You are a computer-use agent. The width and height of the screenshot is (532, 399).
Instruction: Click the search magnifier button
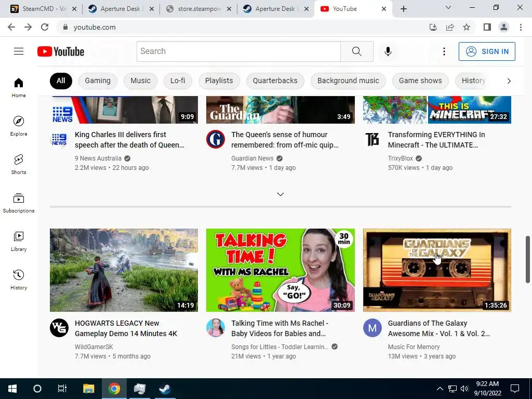click(356, 51)
